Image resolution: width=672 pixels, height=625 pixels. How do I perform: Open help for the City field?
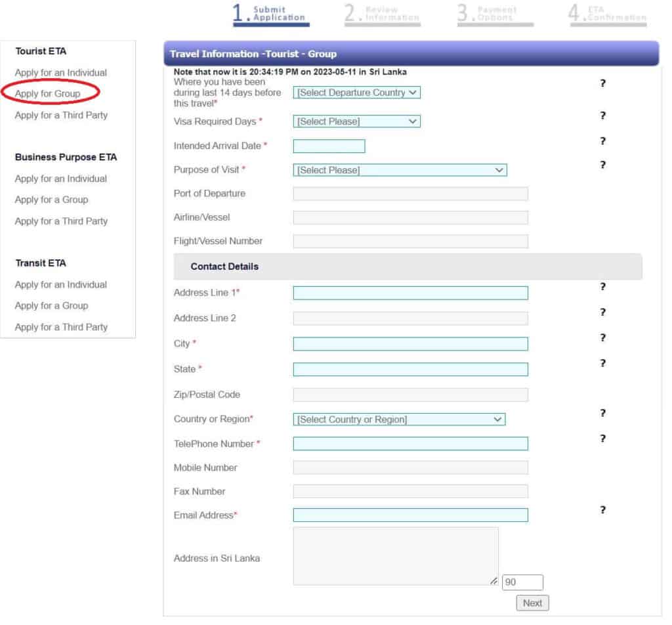pyautogui.click(x=602, y=339)
